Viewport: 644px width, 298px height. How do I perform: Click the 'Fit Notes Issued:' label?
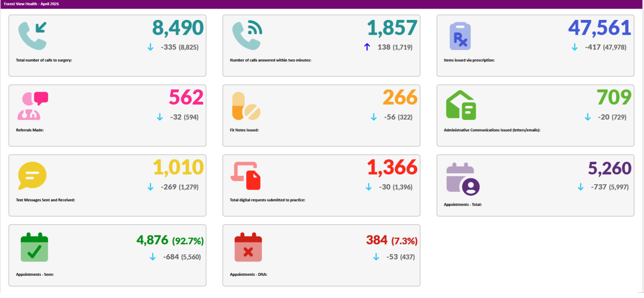[x=244, y=130]
